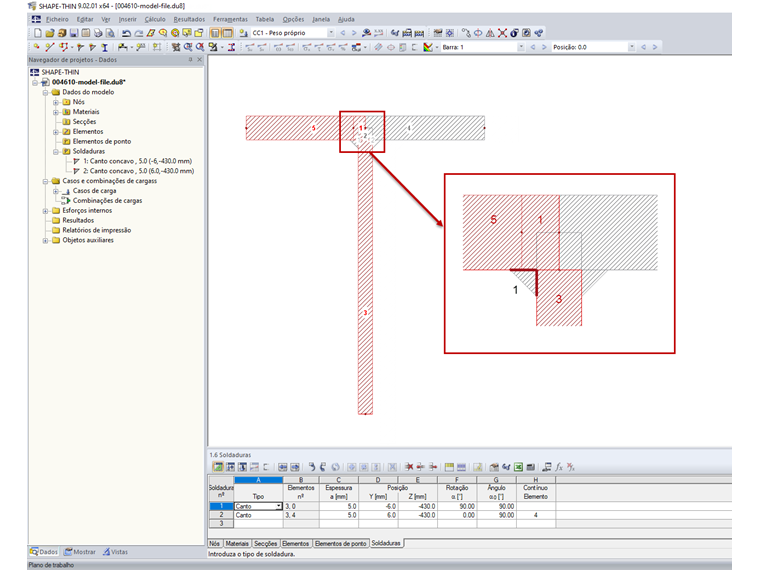Undo the last action

[127, 33]
